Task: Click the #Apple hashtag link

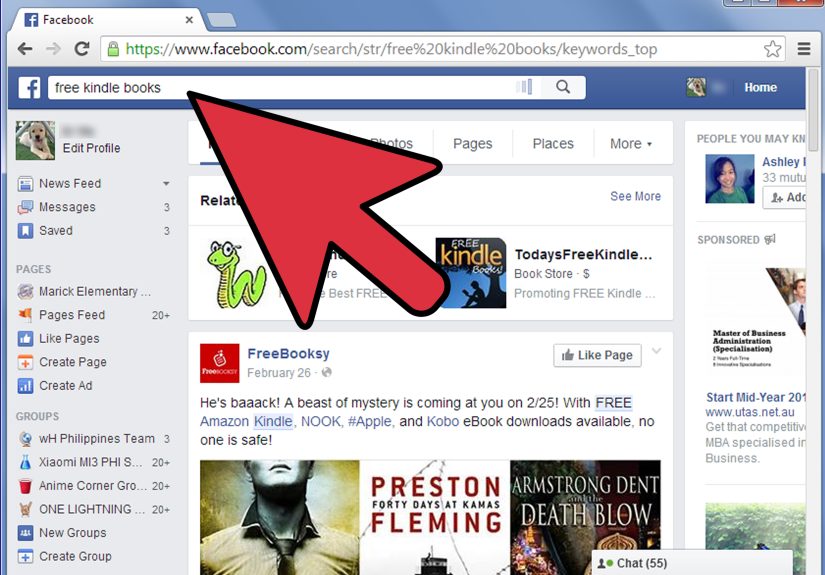Action: pyautogui.click(x=370, y=421)
